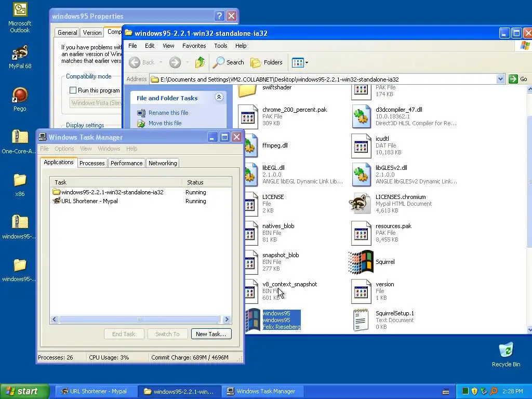Switch to Processes tab in Task Manager

click(92, 163)
